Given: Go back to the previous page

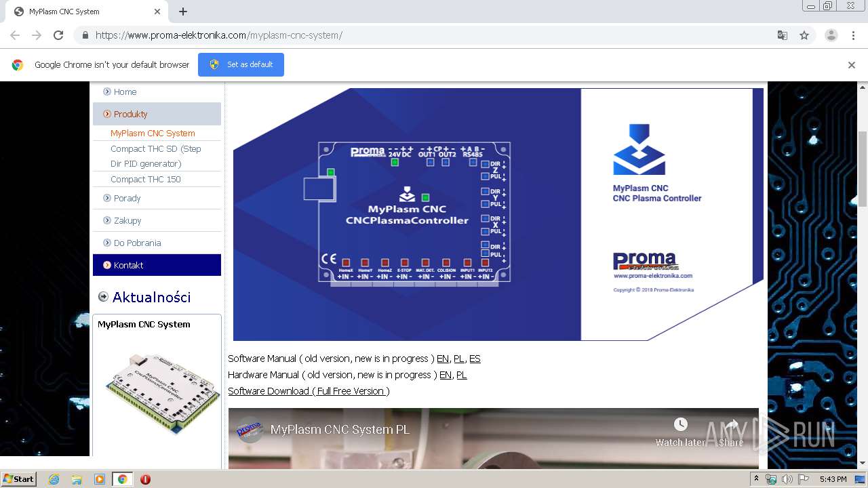Looking at the screenshot, I should pyautogui.click(x=15, y=35).
